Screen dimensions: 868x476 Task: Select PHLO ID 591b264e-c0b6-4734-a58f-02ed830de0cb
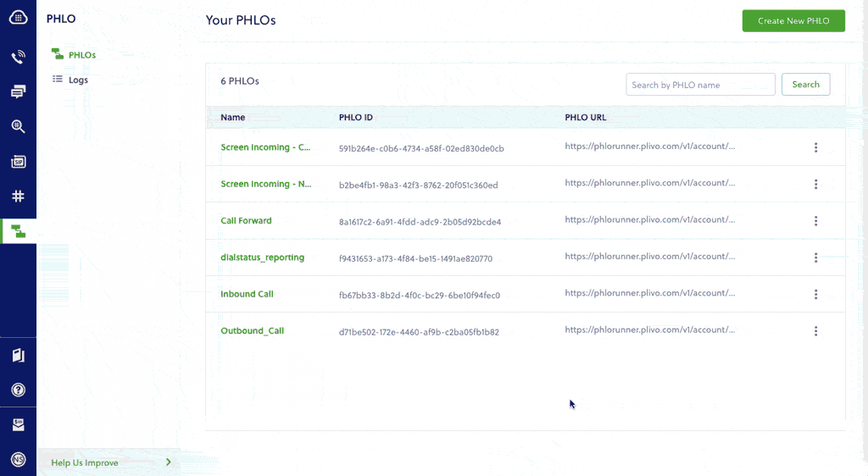[421, 148]
